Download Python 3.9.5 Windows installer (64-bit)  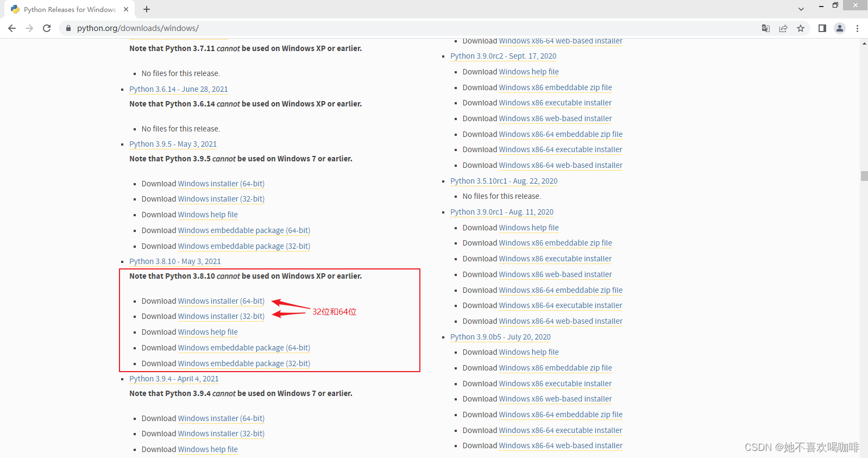click(221, 184)
